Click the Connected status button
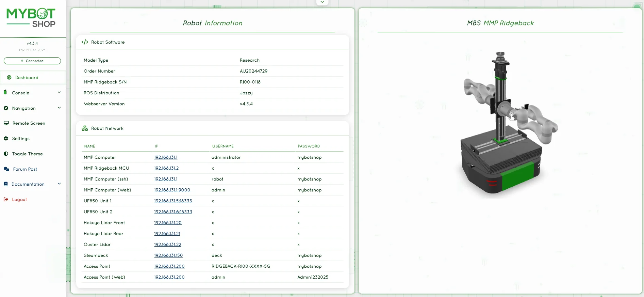This screenshot has height=297, width=644. click(32, 61)
